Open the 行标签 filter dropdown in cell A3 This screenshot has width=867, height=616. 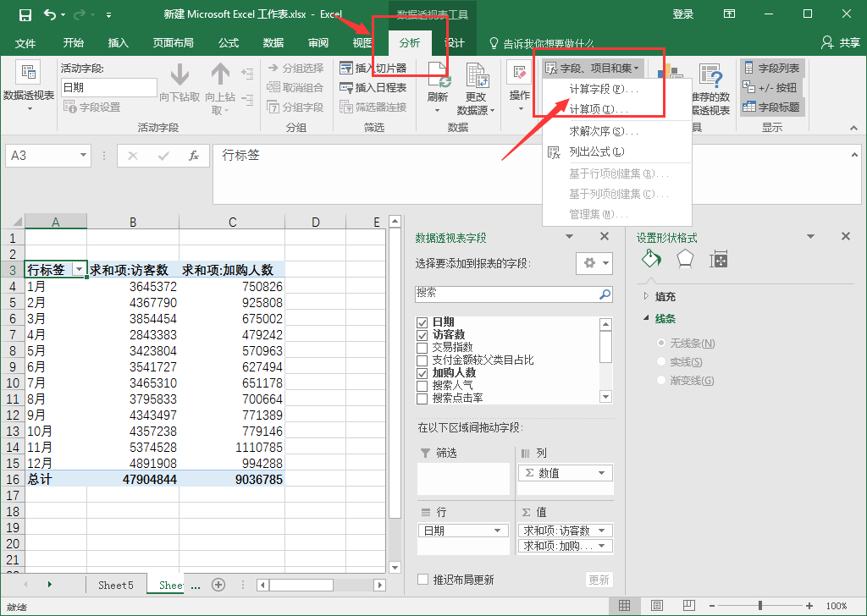pos(80,270)
